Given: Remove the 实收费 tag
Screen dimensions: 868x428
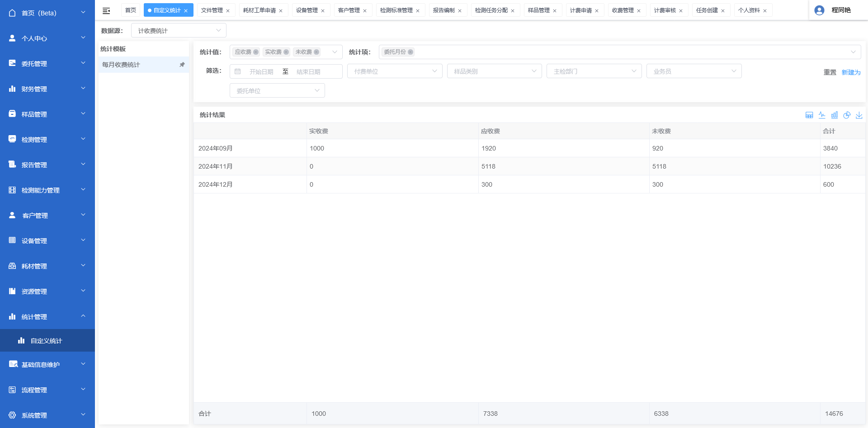Looking at the screenshot, I should pyautogui.click(x=286, y=52).
